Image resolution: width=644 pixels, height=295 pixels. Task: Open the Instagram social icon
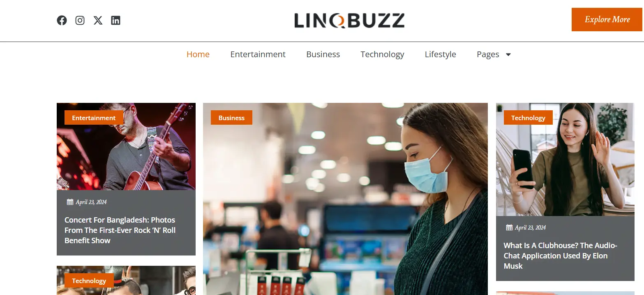tap(80, 20)
